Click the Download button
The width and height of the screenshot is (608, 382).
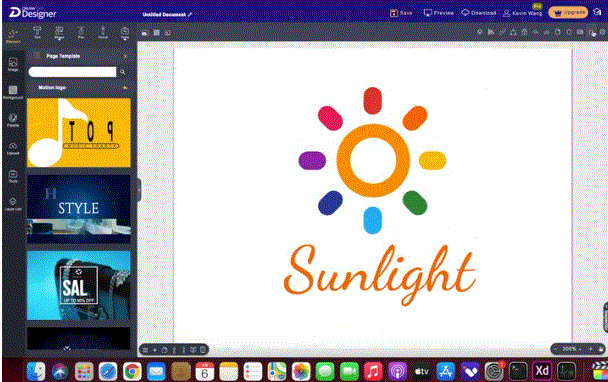[x=478, y=13]
